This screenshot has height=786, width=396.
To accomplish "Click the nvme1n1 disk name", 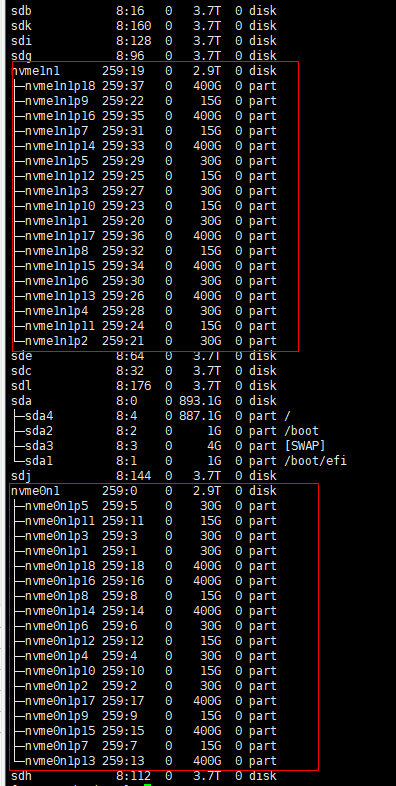I will pyautogui.click(x=35, y=71).
